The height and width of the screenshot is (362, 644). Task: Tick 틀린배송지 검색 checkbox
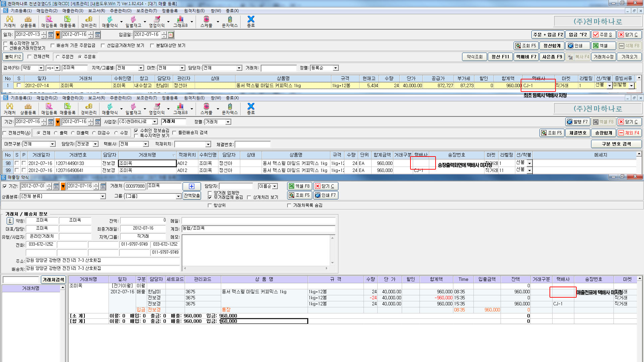point(174,133)
